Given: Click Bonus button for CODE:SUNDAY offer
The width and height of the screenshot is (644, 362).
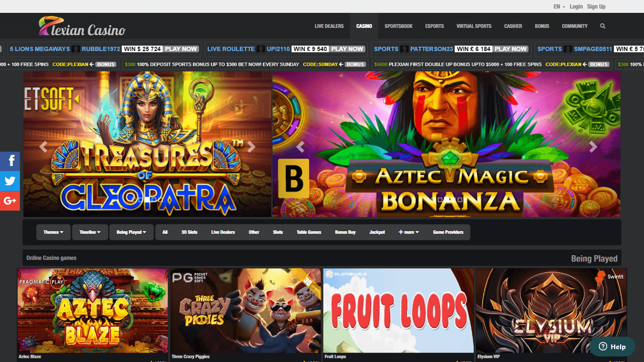Looking at the screenshot, I should tap(355, 64).
